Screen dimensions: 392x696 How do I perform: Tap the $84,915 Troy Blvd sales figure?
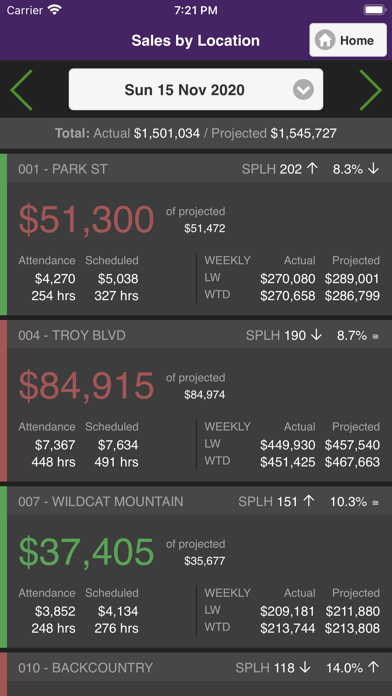[87, 386]
